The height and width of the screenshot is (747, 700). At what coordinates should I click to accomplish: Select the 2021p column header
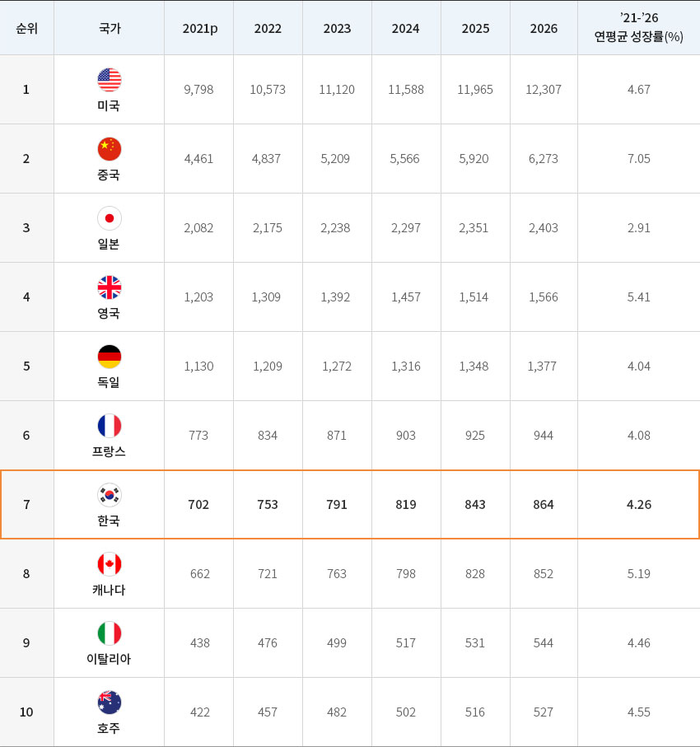tap(199, 28)
